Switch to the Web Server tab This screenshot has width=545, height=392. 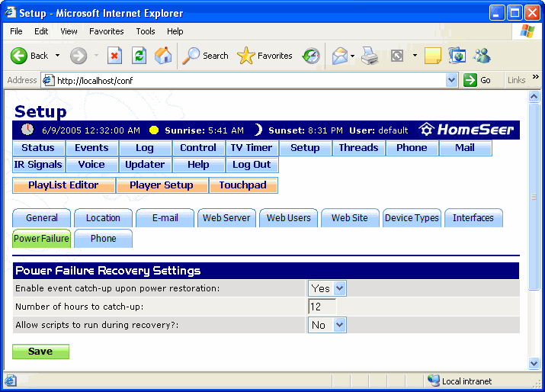coord(226,218)
